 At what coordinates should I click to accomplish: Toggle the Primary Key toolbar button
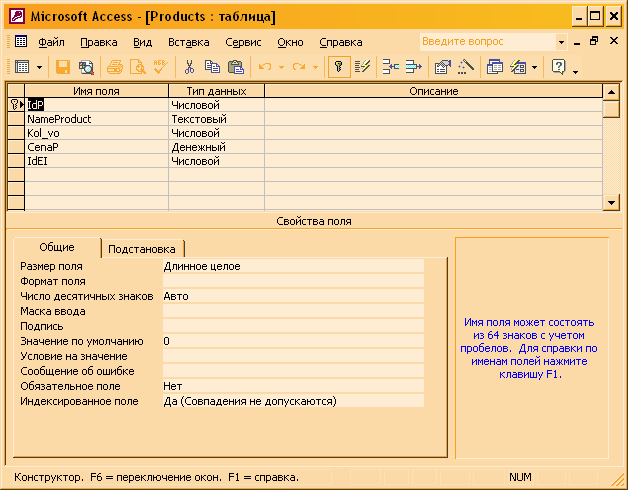[x=339, y=67]
